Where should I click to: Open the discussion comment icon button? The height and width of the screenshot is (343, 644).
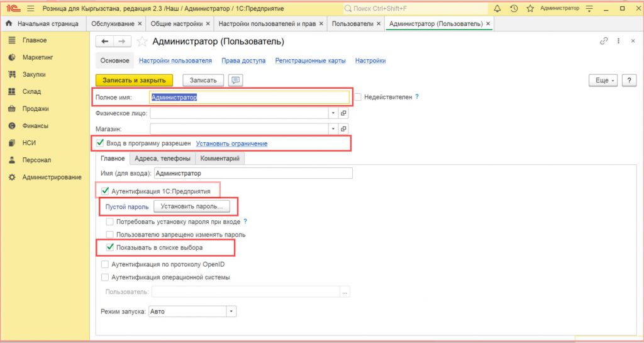pyautogui.click(x=236, y=80)
